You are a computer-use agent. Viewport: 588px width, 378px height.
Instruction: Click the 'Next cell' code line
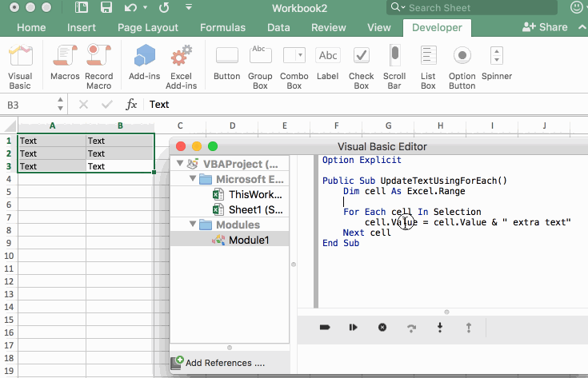click(366, 233)
